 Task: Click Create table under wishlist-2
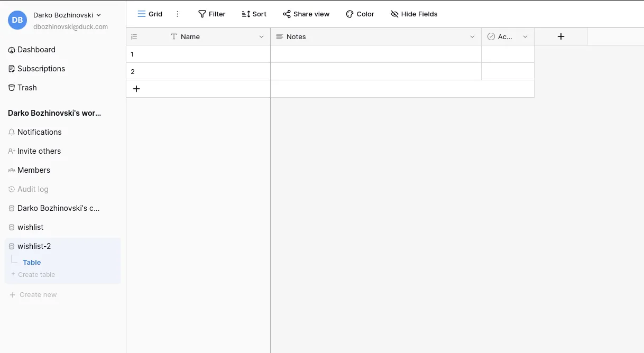coord(37,274)
